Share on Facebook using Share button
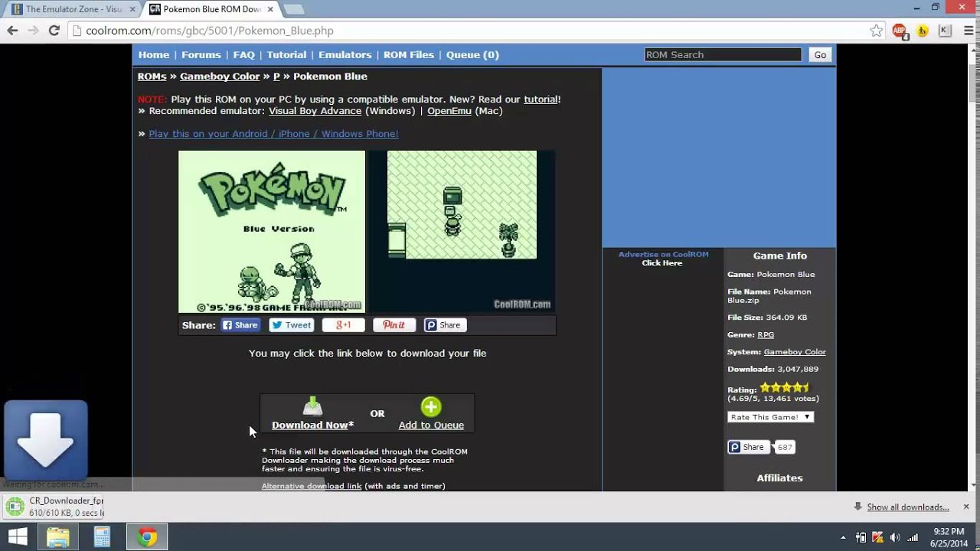The width and height of the screenshot is (980, 551). pos(240,325)
